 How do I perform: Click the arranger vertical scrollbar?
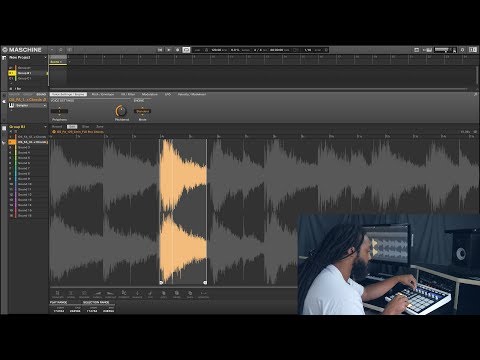click(478, 75)
